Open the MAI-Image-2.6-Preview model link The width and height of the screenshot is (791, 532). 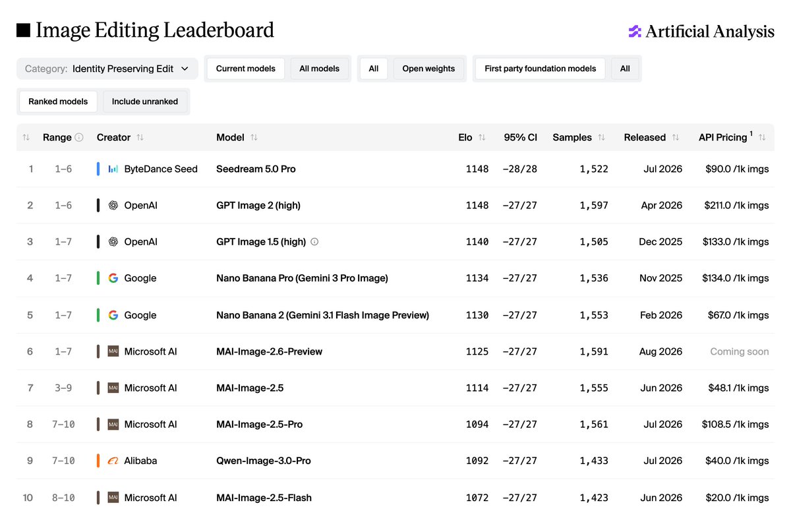click(x=269, y=351)
